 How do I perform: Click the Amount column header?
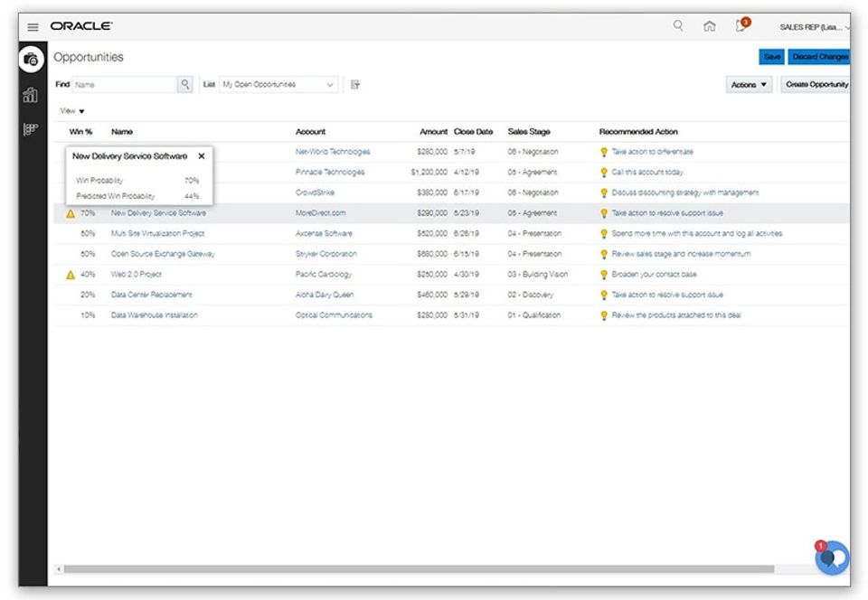tap(433, 132)
